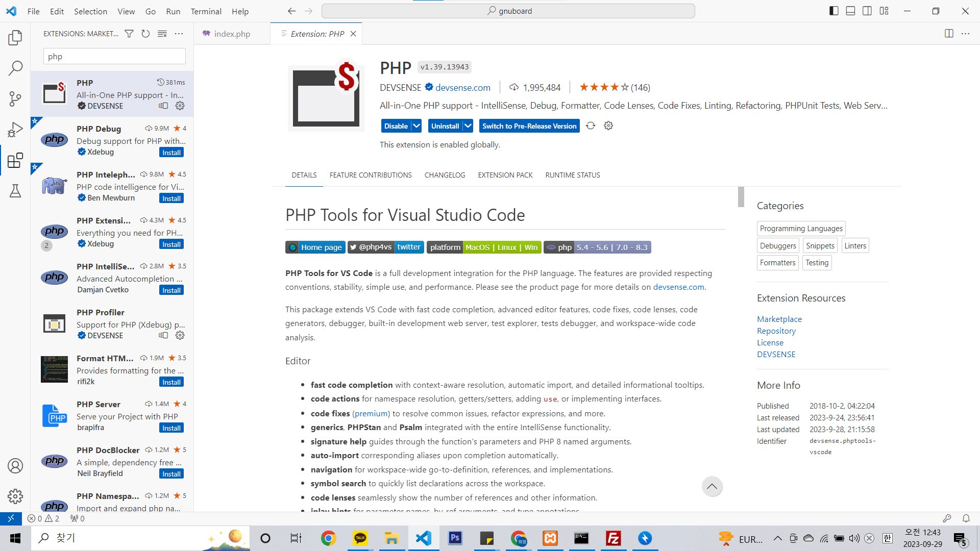The height and width of the screenshot is (551, 980).
Task: Show hidden system tray icons chevron
Action: coord(777,538)
